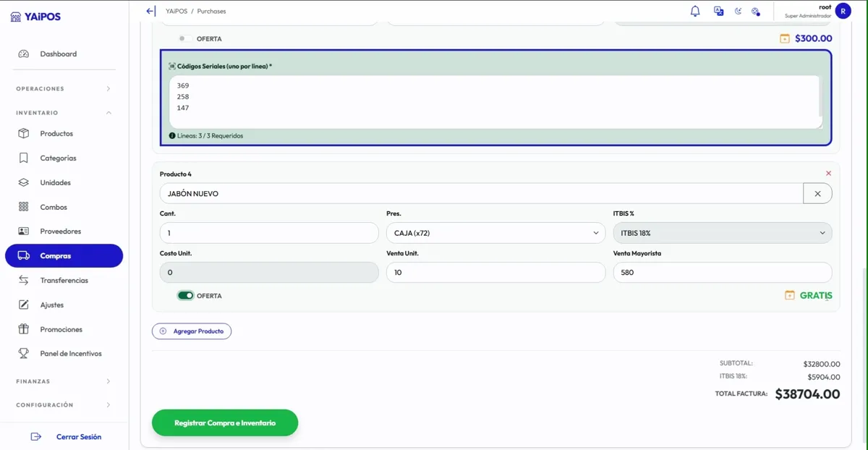
Task: Click the Ajustes pencil icon
Action: [x=24, y=305]
